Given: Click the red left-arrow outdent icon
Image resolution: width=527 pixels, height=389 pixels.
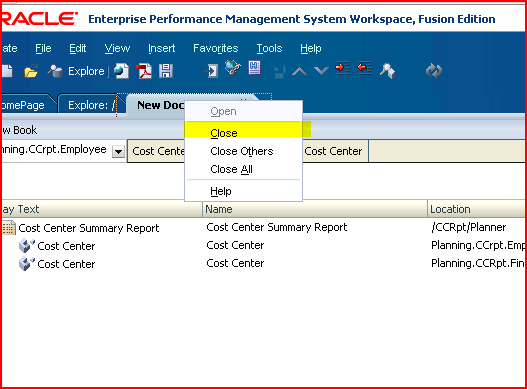Looking at the screenshot, I should pos(365,68).
